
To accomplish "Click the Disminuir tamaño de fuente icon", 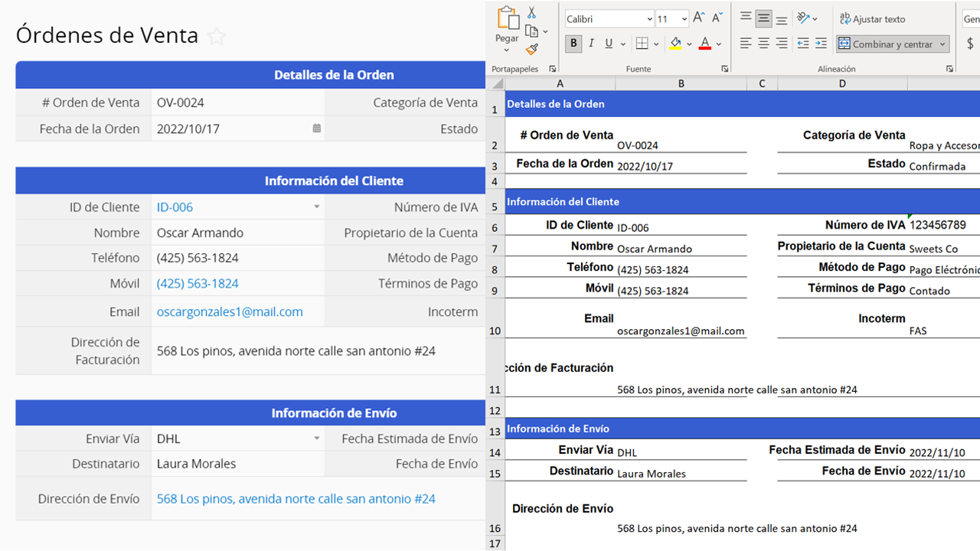I will tap(717, 17).
